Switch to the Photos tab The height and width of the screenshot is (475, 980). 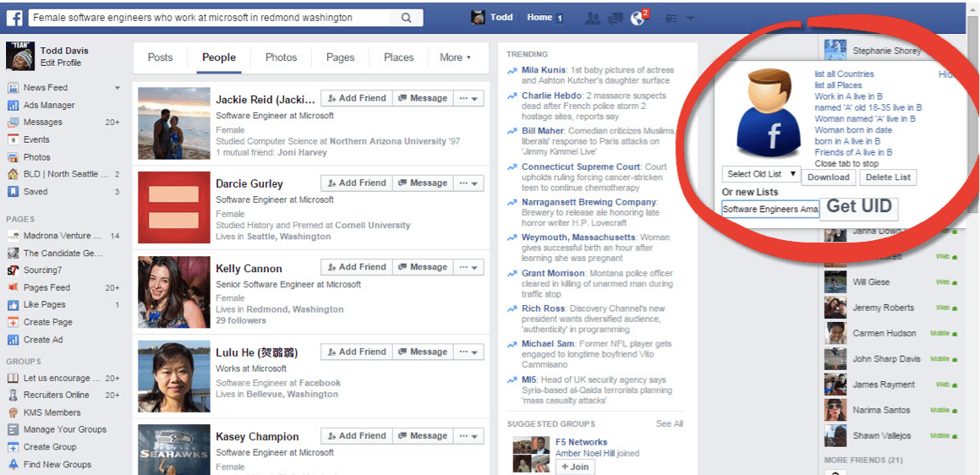coord(281,57)
